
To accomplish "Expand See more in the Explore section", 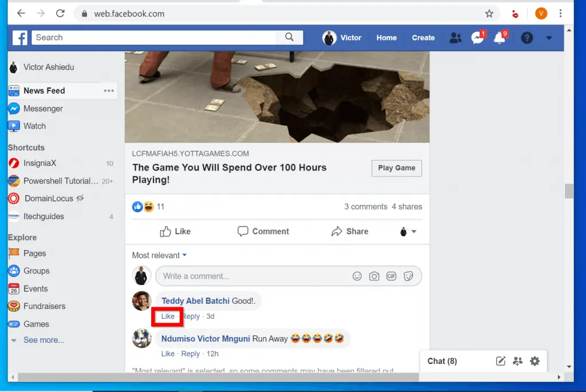I will [43, 340].
